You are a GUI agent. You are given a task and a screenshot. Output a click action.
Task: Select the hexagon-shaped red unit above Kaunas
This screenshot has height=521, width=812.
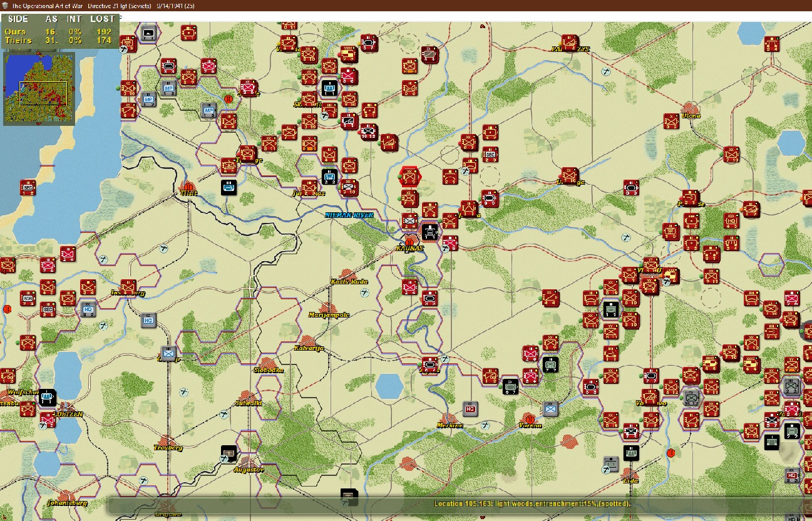pos(410,176)
